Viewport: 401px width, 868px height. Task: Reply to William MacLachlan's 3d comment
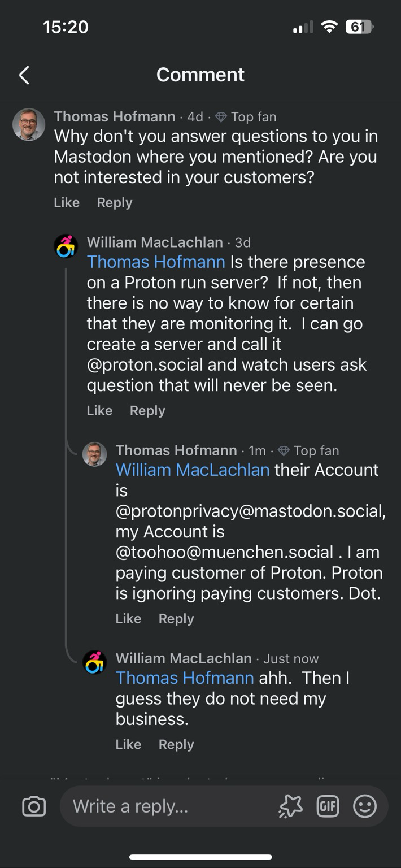147,411
